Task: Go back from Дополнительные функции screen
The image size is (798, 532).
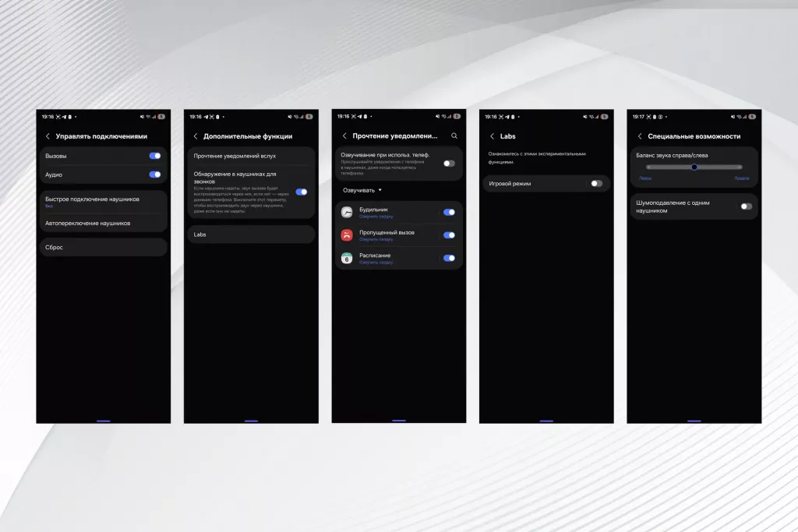Action: pos(196,136)
